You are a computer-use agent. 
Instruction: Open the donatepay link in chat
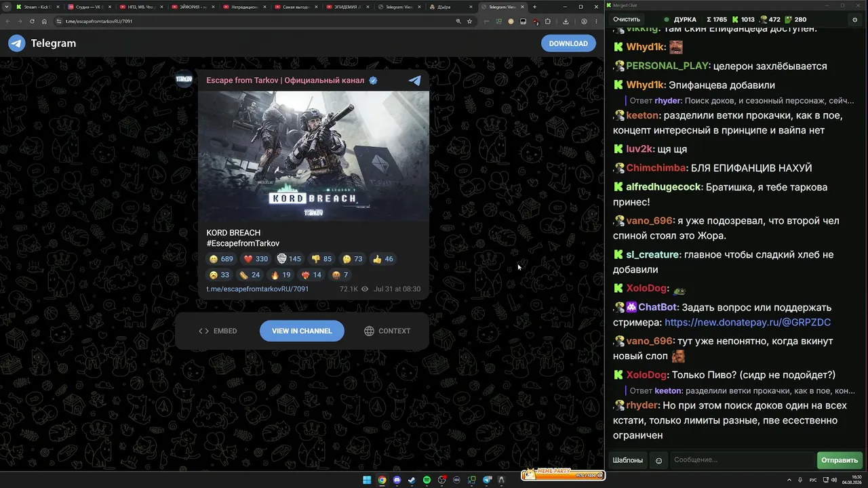click(x=747, y=323)
